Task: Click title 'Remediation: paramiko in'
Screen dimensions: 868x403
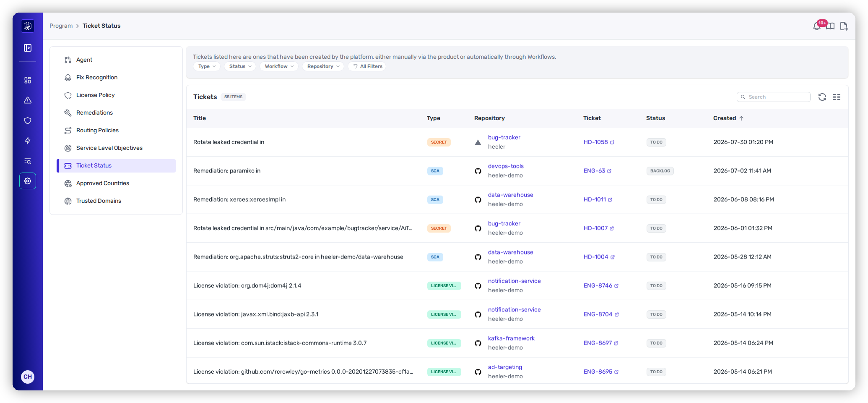Action: [x=227, y=171]
